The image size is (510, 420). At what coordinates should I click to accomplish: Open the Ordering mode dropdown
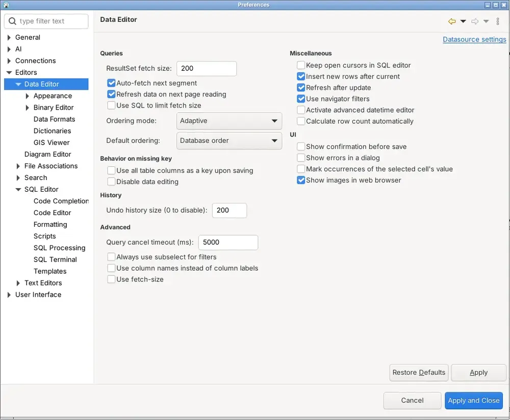(x=229, y=121)
